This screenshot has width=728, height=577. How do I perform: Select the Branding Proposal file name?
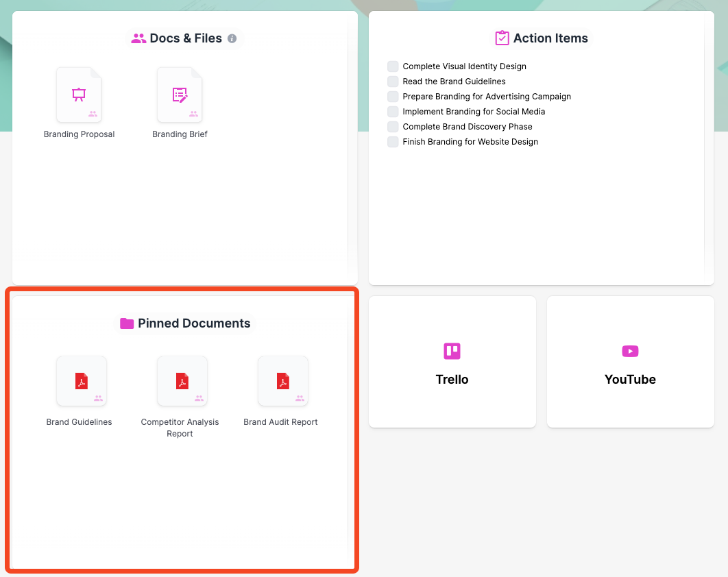pos(79,134)
